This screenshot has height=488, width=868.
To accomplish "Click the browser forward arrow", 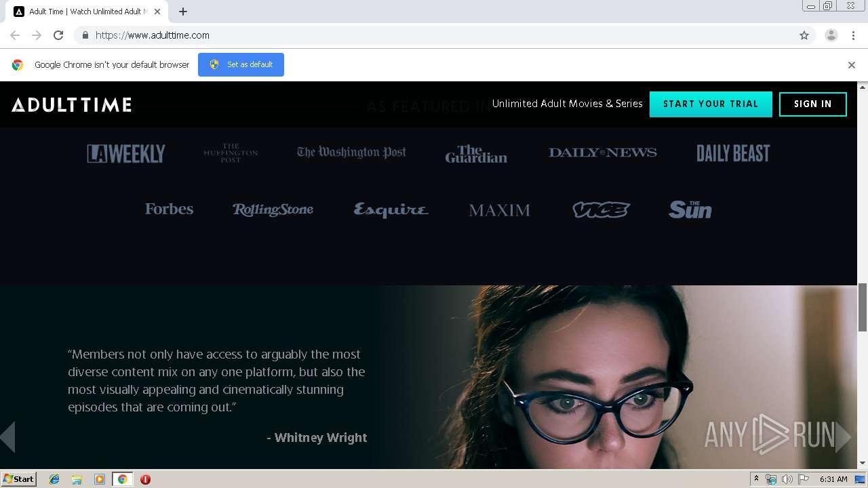I will [x=37, y=35].
